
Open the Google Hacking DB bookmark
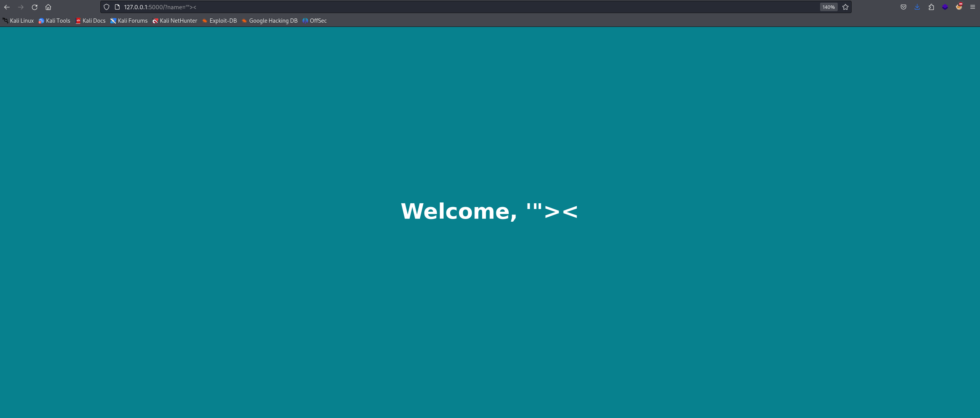pyautogui.click(x=269, y=21)
